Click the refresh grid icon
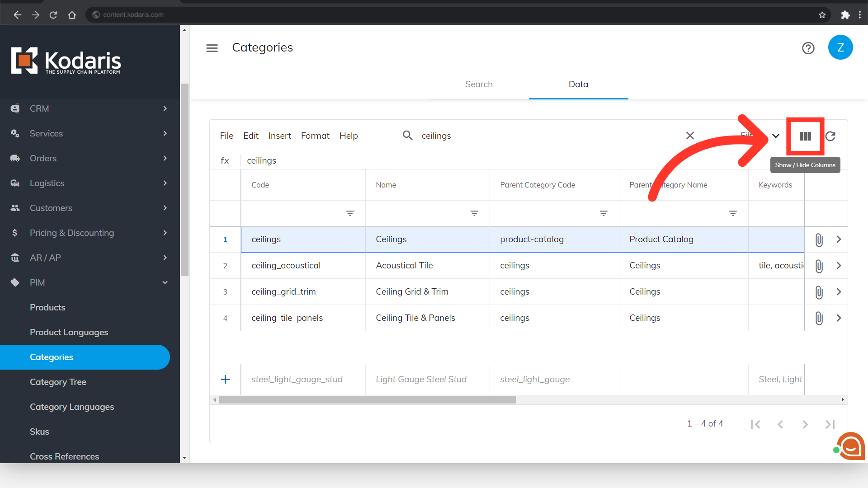 point(830,136)
